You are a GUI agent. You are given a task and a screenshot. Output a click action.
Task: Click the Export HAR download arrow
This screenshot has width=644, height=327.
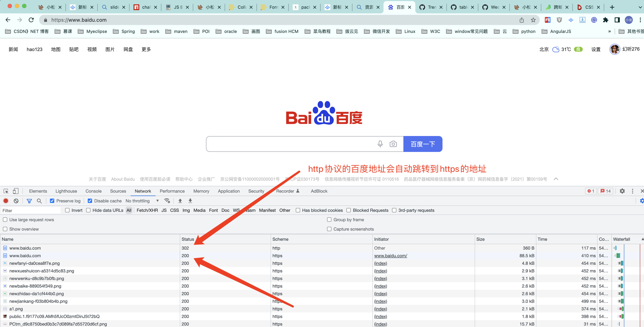tap(190, 201)
